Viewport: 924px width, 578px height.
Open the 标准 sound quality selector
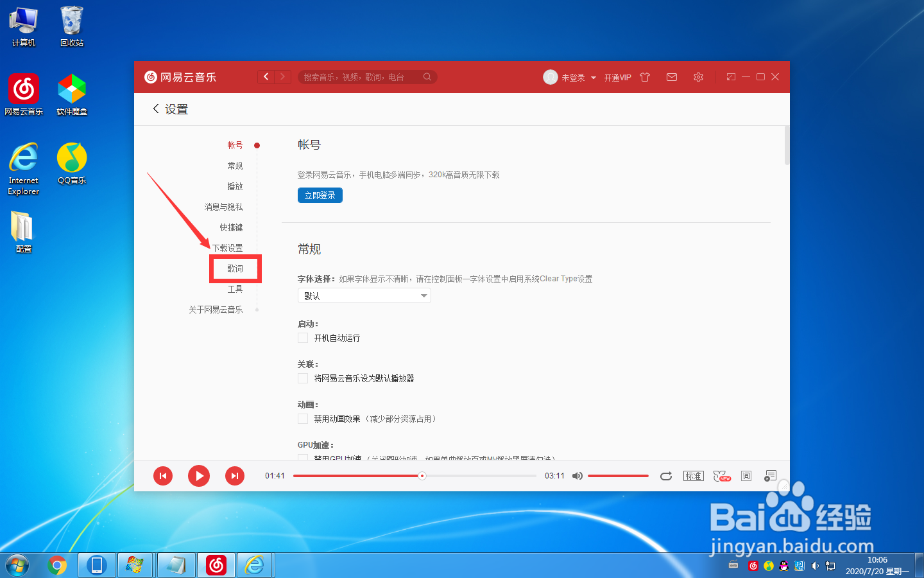(694, 476)
